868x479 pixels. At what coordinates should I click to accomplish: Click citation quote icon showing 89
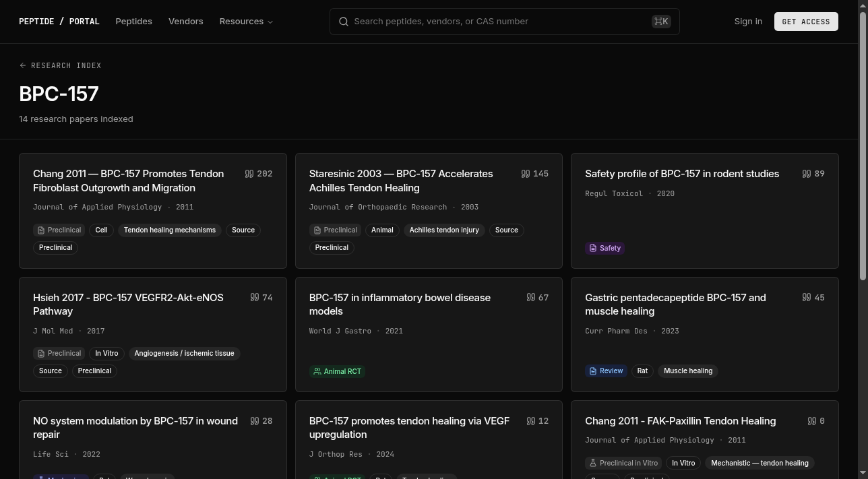[x=807, y=174]
